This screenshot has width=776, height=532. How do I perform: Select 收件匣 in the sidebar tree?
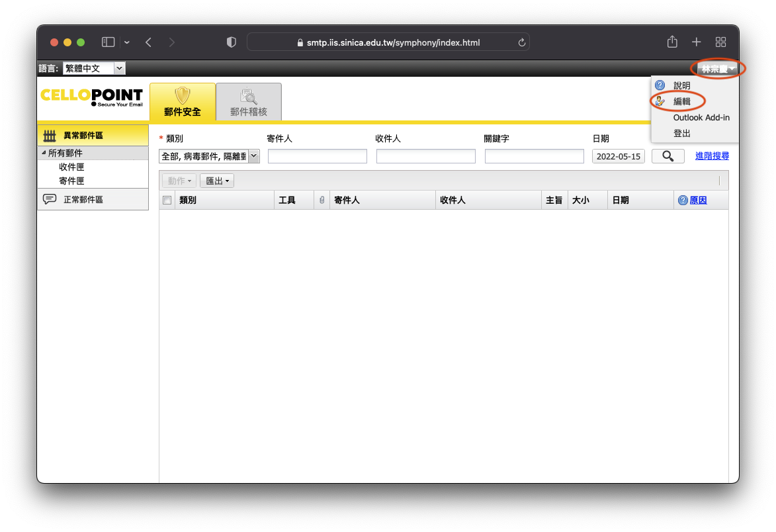(71, 167)
